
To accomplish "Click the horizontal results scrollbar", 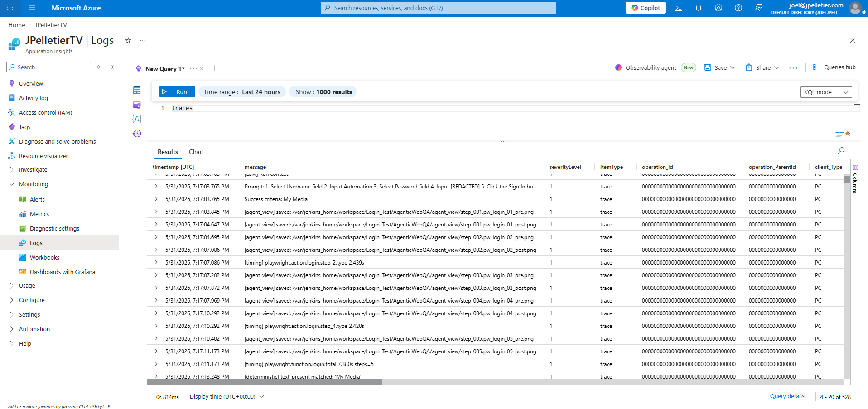I will click(x=265, y=382).
